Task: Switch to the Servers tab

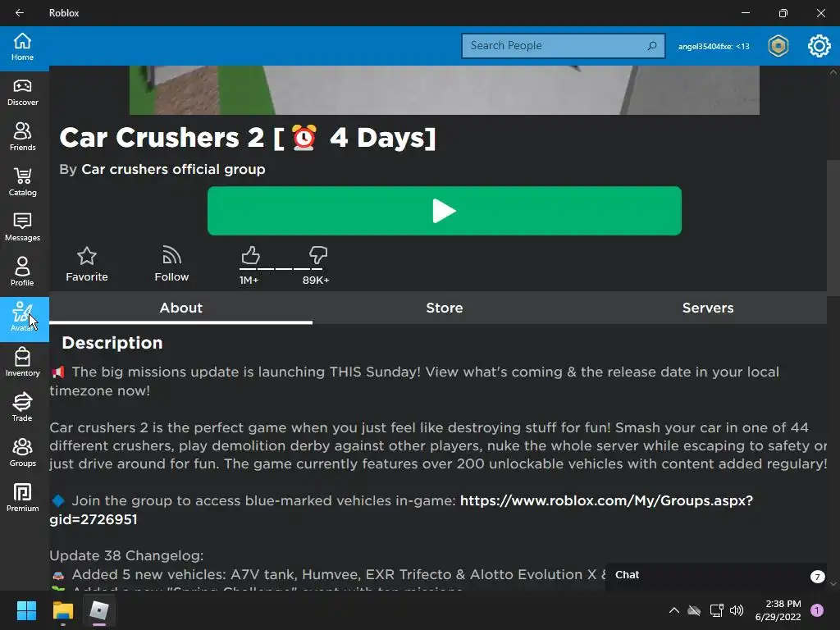Action: pos(708,308)
